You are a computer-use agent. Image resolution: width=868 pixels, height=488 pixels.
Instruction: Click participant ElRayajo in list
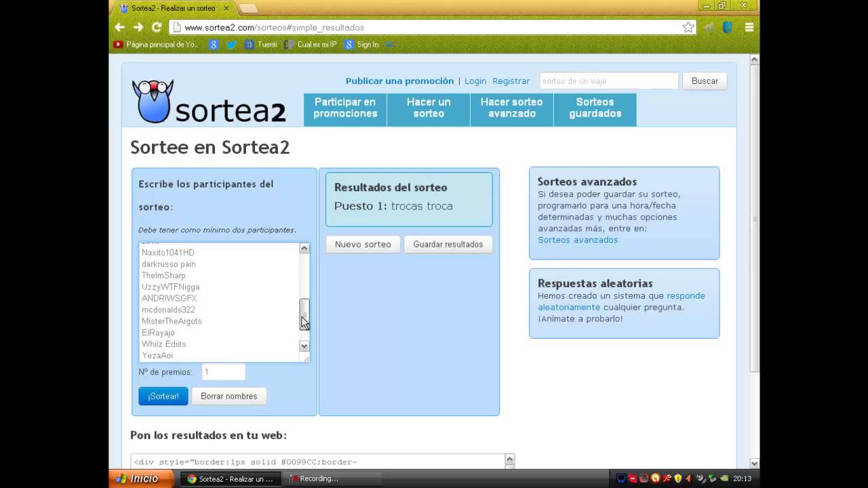[158, 333]
